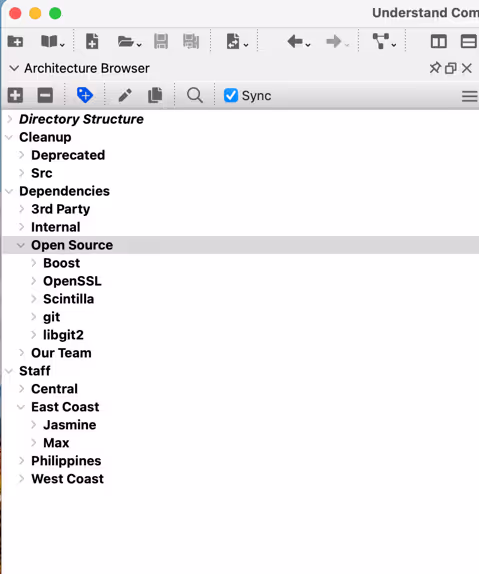This screenshot has height=574, width=479.
Task: Select the git tree row
Action: [x=240, y=317]
